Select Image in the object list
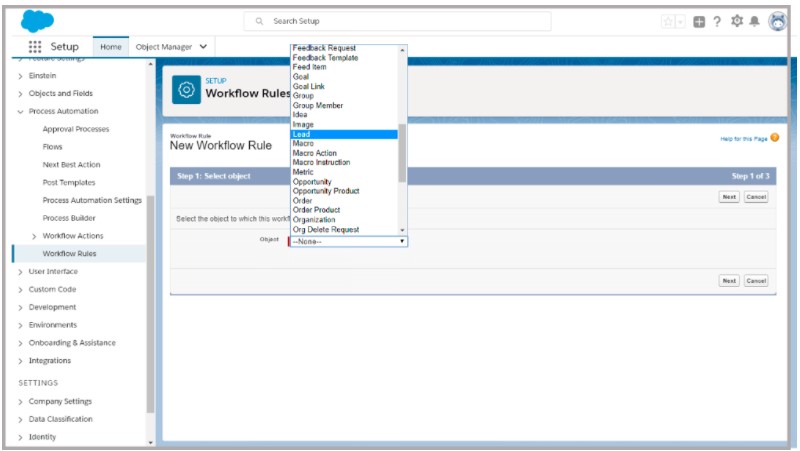The image size is (800, 451). [303, 124]
